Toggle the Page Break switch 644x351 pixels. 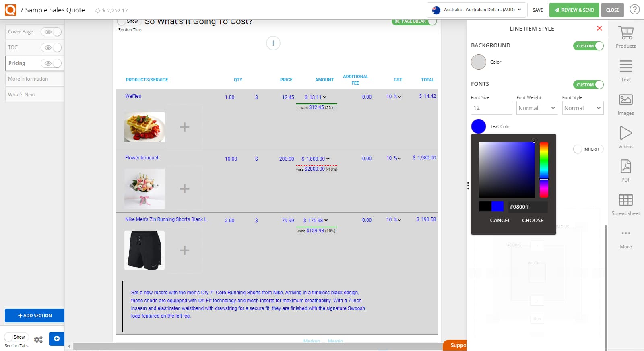(x=414, y=21)
